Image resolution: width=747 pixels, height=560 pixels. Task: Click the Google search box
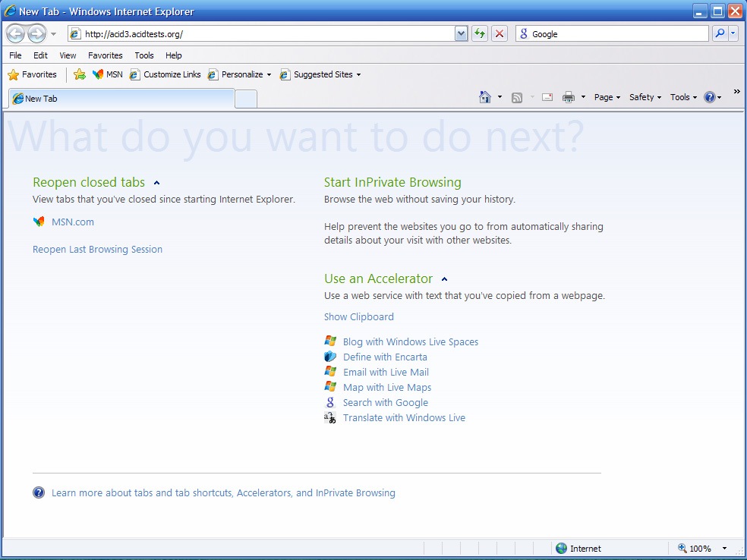coord(612,34)
